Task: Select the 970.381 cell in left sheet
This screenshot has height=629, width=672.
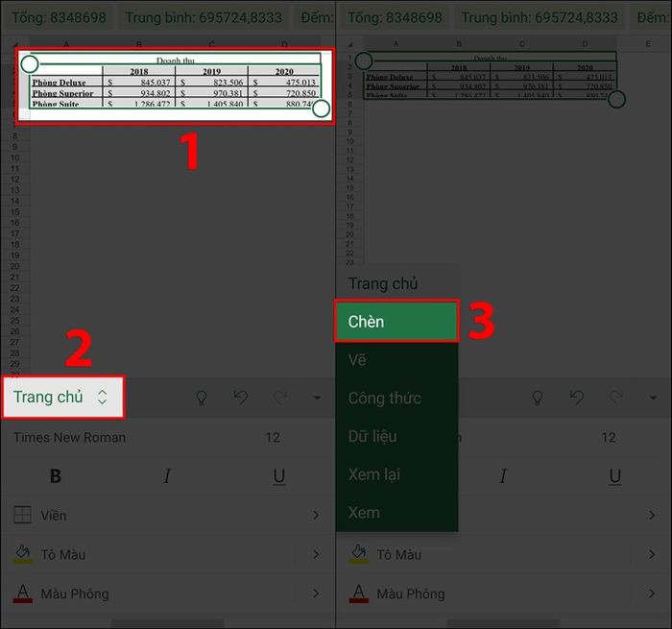Action: (x=212, y=93)
